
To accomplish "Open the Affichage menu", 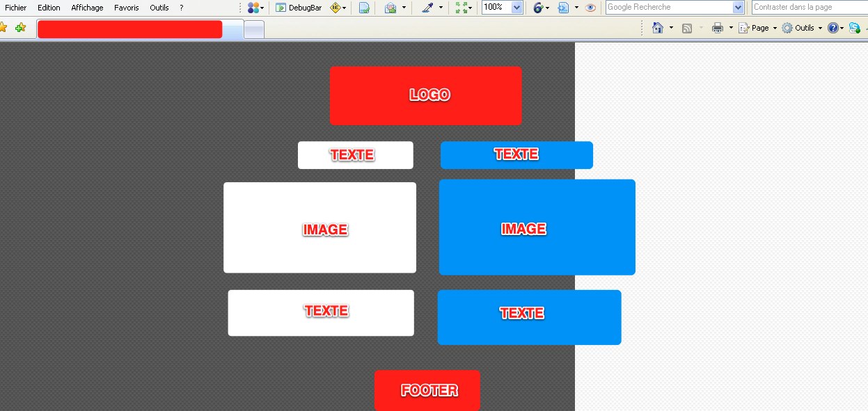I will [87, 8].
